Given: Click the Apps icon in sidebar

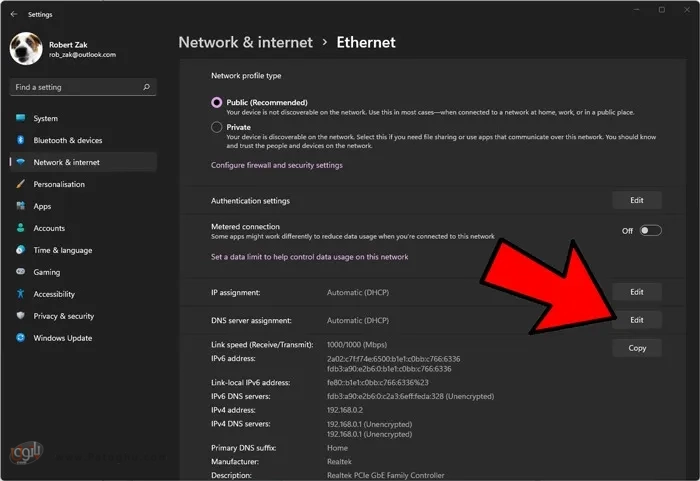Looking at the screenshot, I should pyautogui.click(x=21, y=206).
